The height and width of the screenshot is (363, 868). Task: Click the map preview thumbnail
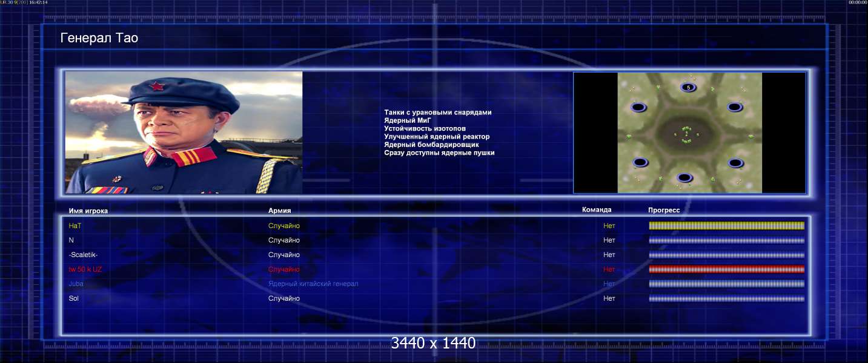click(689, 132)
